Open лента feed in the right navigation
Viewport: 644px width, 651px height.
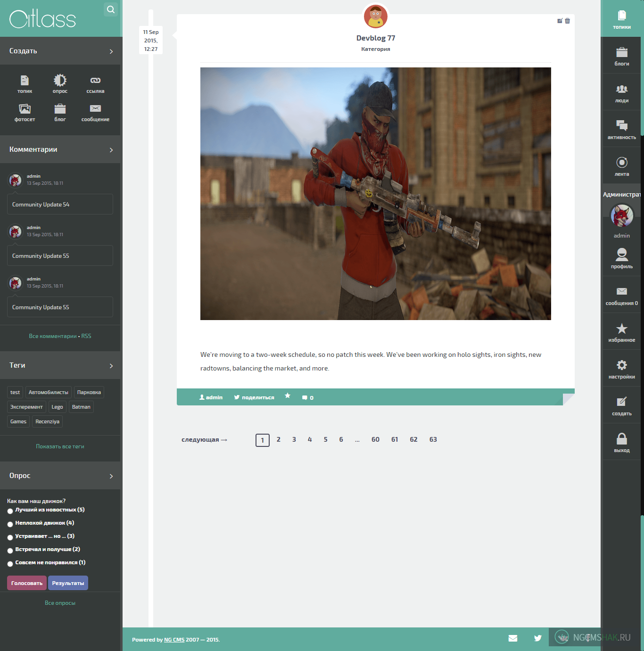622,166
